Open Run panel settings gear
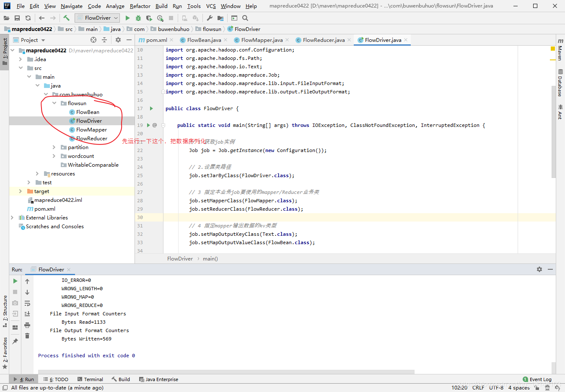The image size is (565, 392). tap(539, 269)
